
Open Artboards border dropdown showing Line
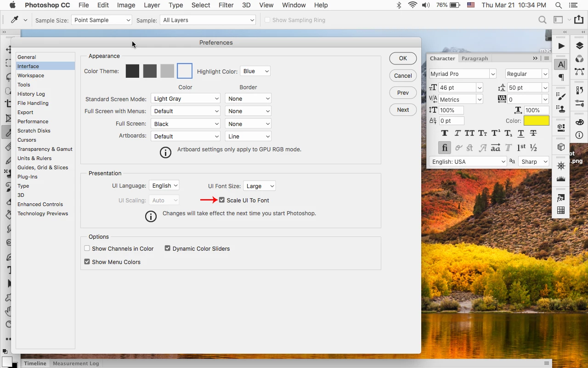click(248, 136)
